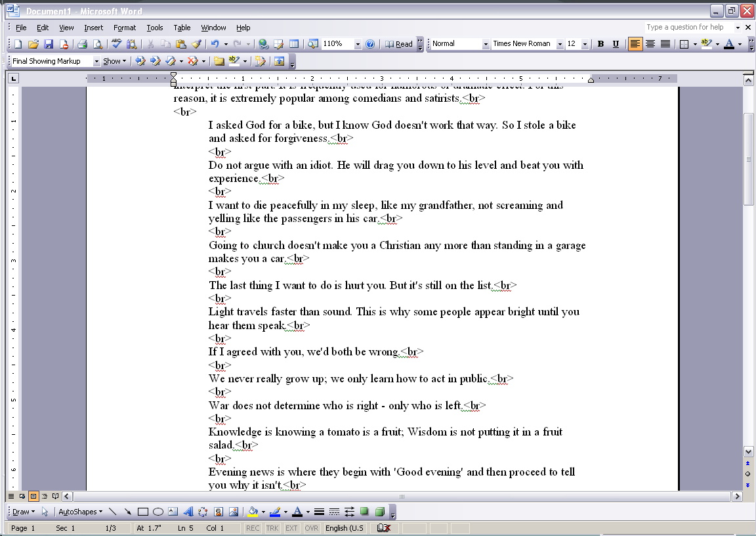
Task: Expand the Show dropdown in Reviewing toolbar
Action: pyautogui.click(x=115, y=61)
